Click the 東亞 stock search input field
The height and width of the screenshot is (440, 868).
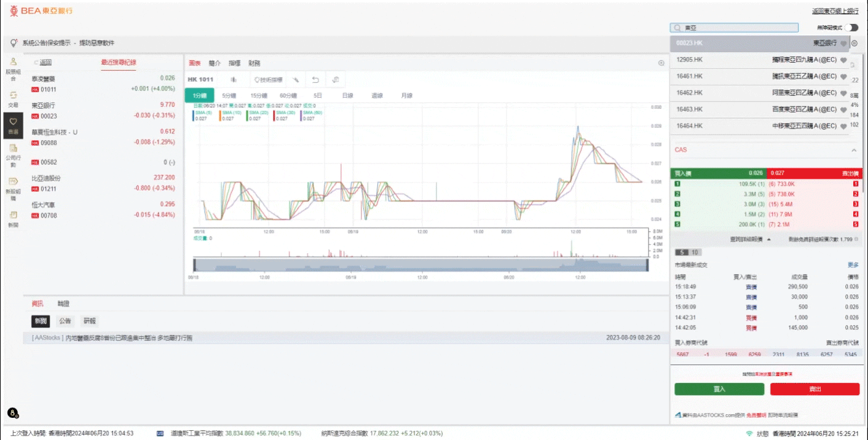[734, 28]
